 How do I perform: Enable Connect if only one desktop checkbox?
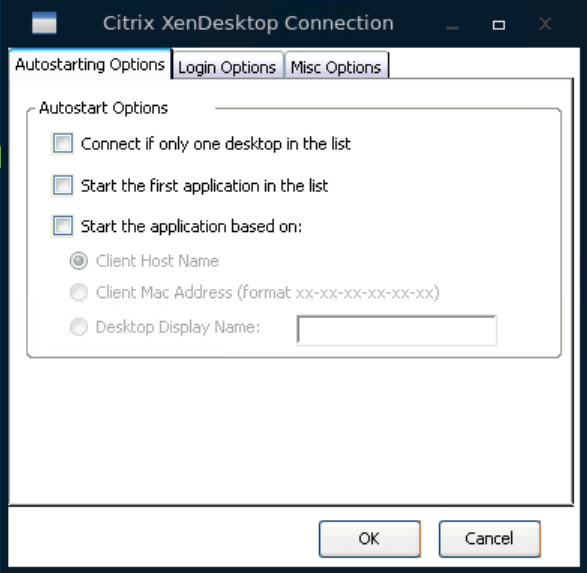63,143
